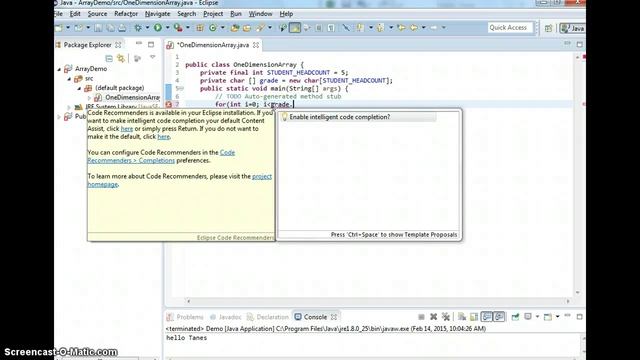Switch to the Java perspective button
This screenshot has height=360, width=640.
click(572, 28)
